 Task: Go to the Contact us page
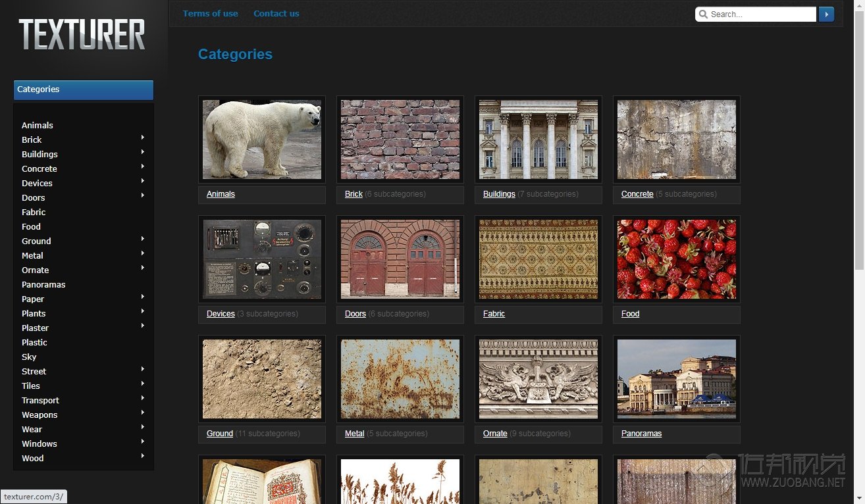click(x=276, y=13)
